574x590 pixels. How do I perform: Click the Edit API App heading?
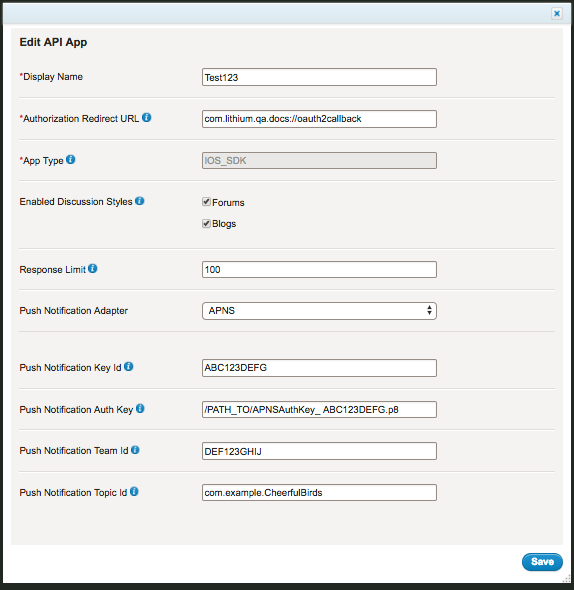[x=53, y=42]
